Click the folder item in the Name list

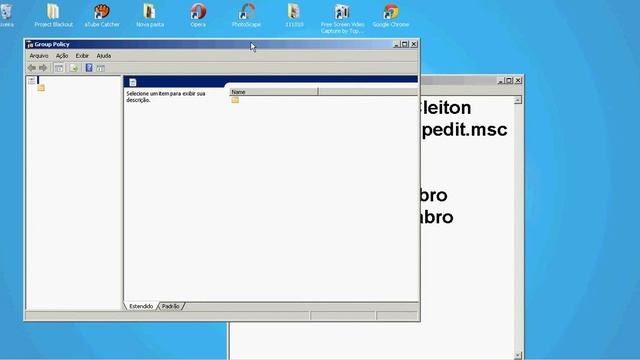point(235,100)
